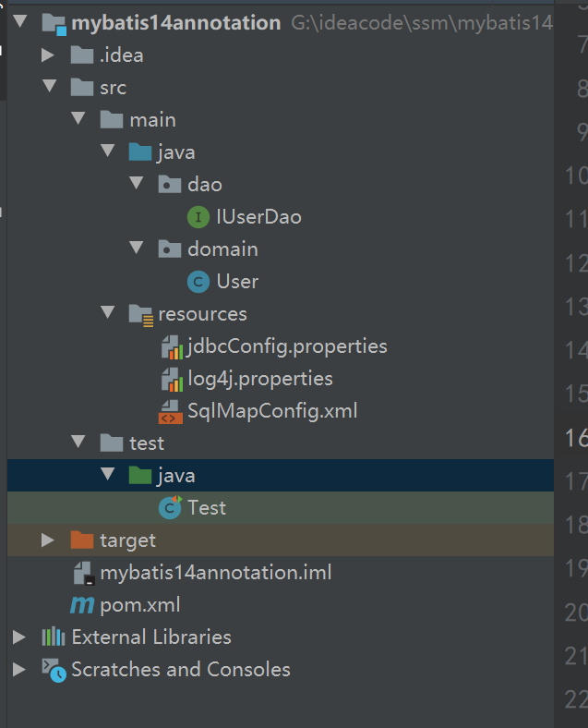Click the Scratches and Consoles icon
The height and width of the screenshot is (728, 588).
point(54,670)
